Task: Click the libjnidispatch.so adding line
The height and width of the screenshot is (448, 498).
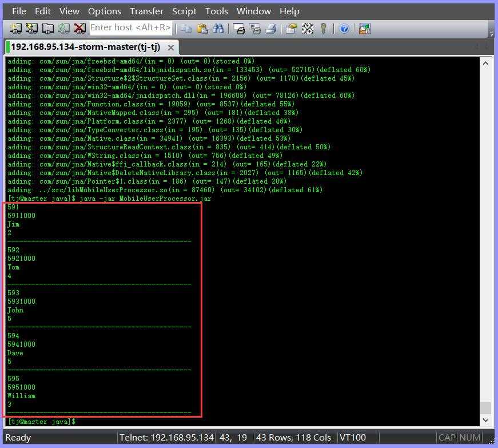Action: [x=189, y=70]
